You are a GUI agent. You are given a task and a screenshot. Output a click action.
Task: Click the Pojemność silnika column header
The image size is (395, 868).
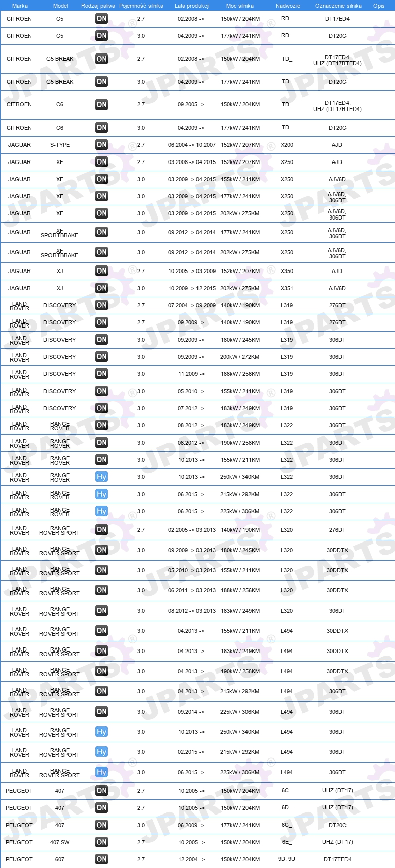coord(141,6)
